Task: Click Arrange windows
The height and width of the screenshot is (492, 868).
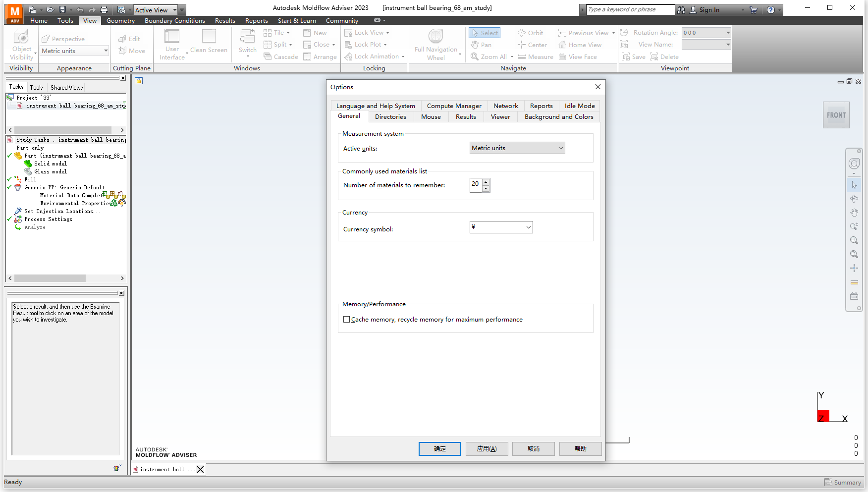Action: coord(320,56)
